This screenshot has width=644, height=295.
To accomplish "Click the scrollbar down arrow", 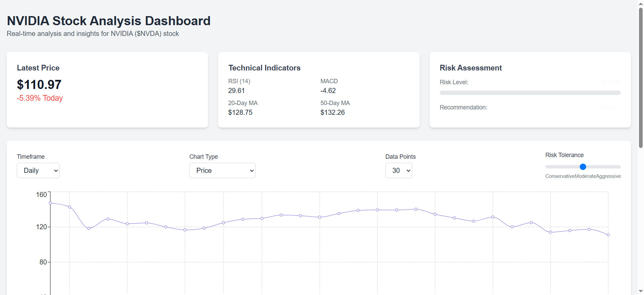I will click(641, 291).
